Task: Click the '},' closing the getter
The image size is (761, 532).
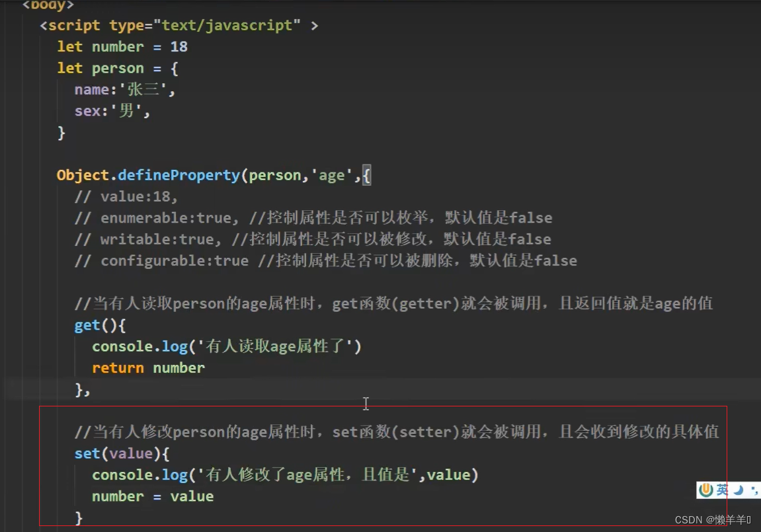Action: tap(83, 389)
